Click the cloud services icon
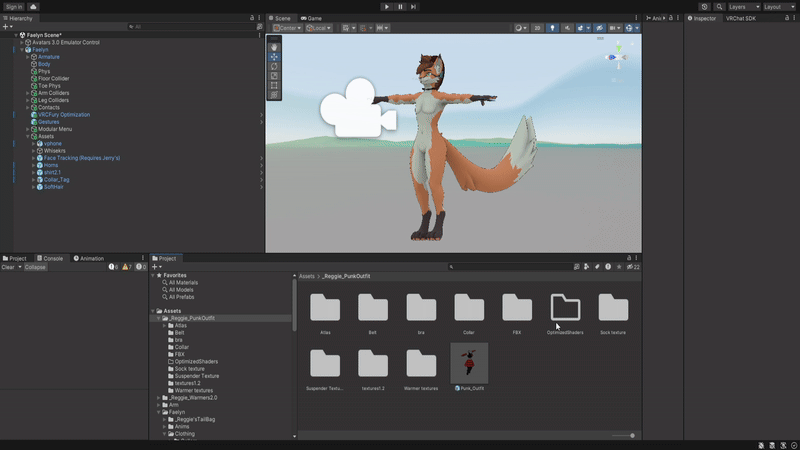Screen dimensions: 800x450 (34, 7)
